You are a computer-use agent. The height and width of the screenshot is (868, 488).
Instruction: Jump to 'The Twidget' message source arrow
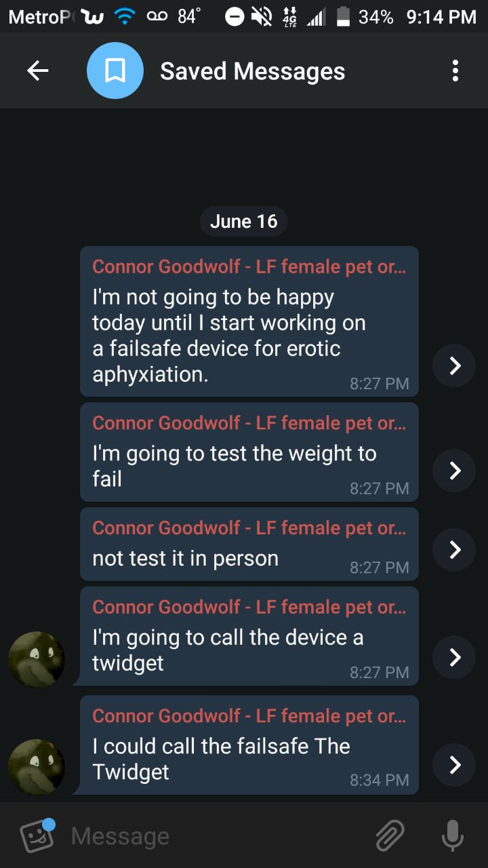coord(454,765)
